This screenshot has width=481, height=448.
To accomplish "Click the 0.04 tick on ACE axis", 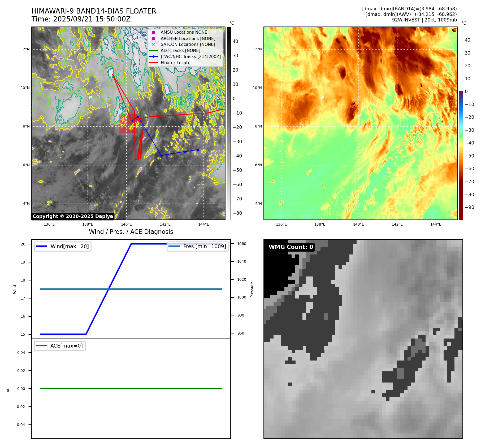I will coord(21,353).
